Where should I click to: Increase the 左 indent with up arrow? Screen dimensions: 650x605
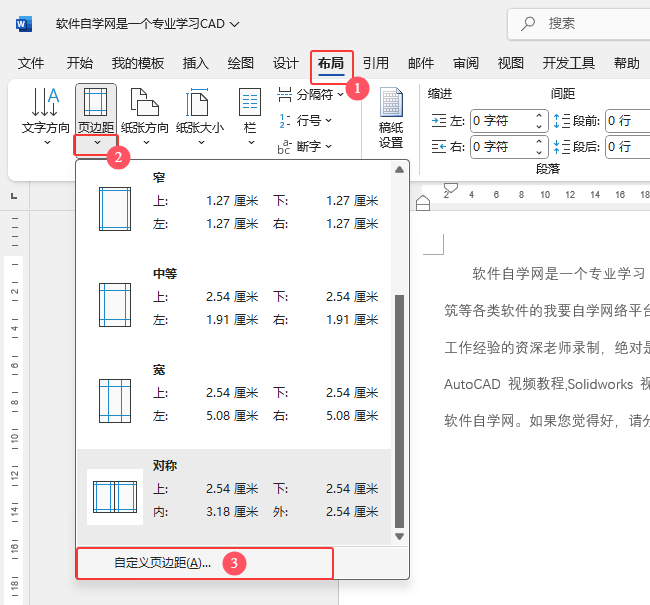click(539, 116)
